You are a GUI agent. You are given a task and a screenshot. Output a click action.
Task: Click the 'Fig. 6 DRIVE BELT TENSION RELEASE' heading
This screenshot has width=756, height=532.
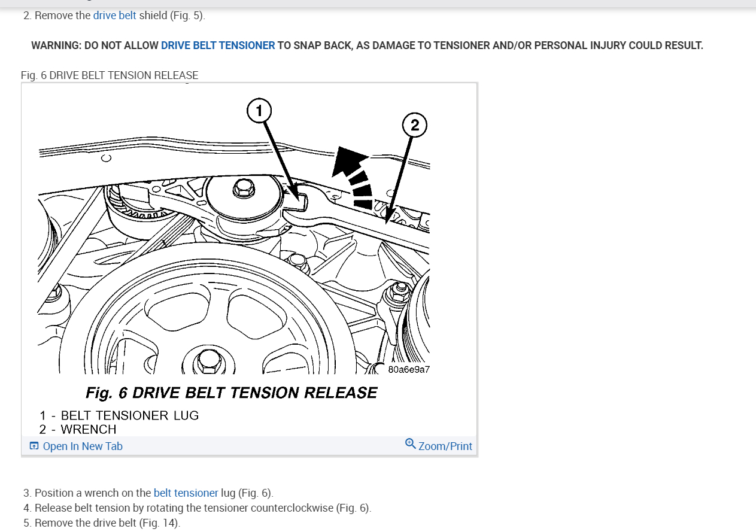[x=110, y=75]
